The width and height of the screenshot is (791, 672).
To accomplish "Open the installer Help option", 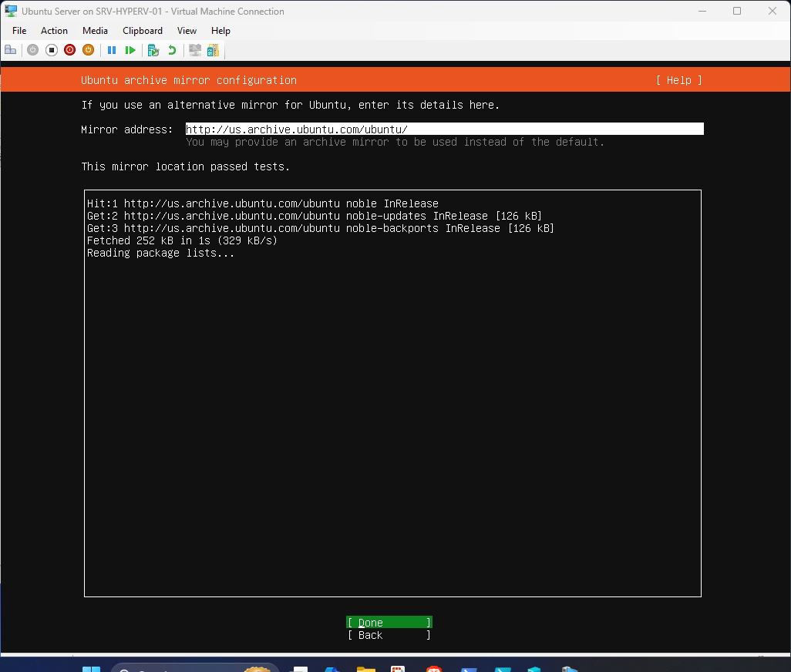I will [678, 79].
